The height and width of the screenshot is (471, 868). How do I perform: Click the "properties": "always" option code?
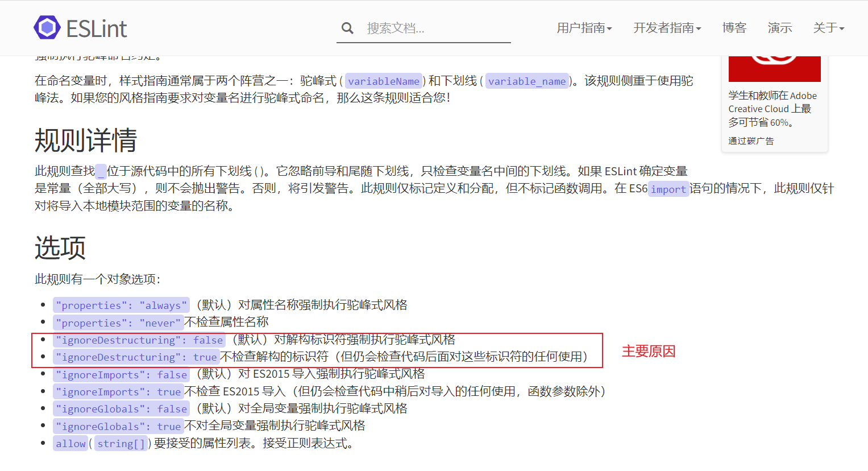pyautogui.click(x=121, y=305)
